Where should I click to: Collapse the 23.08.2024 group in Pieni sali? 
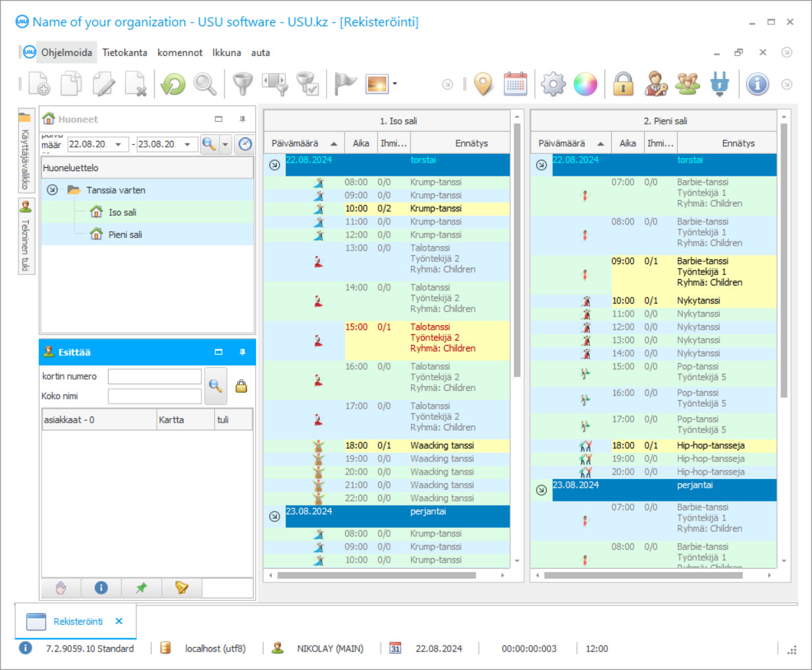[541, 490]
